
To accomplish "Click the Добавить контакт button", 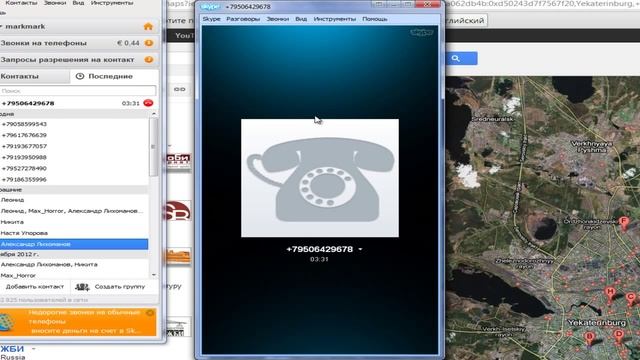I will pyautogui.click(x=35, y=287).
